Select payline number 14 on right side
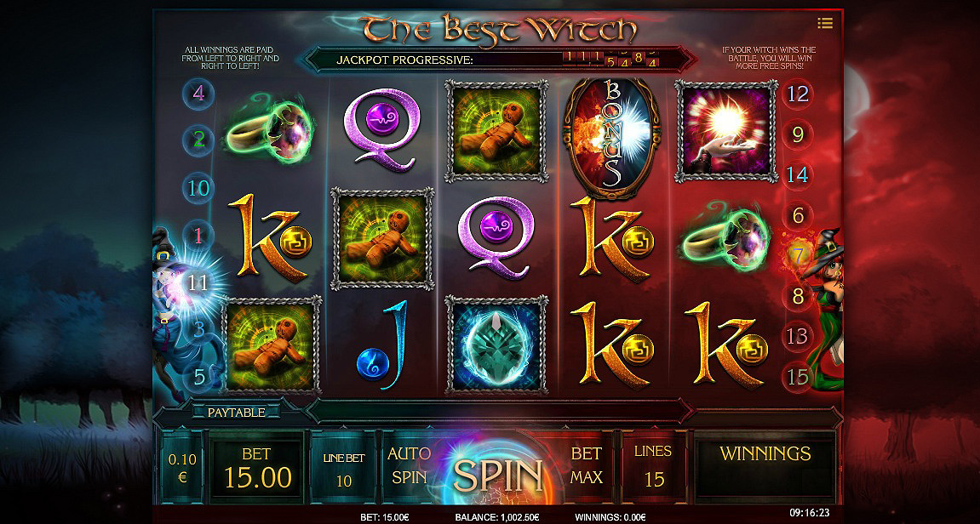The image size is (980, 524). (798, 174)
